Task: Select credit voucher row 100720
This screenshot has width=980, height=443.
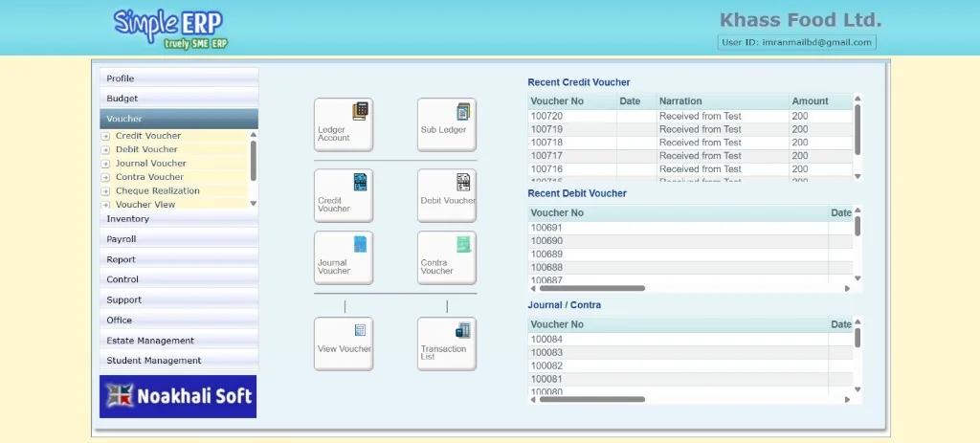Action: pos(690,116)
